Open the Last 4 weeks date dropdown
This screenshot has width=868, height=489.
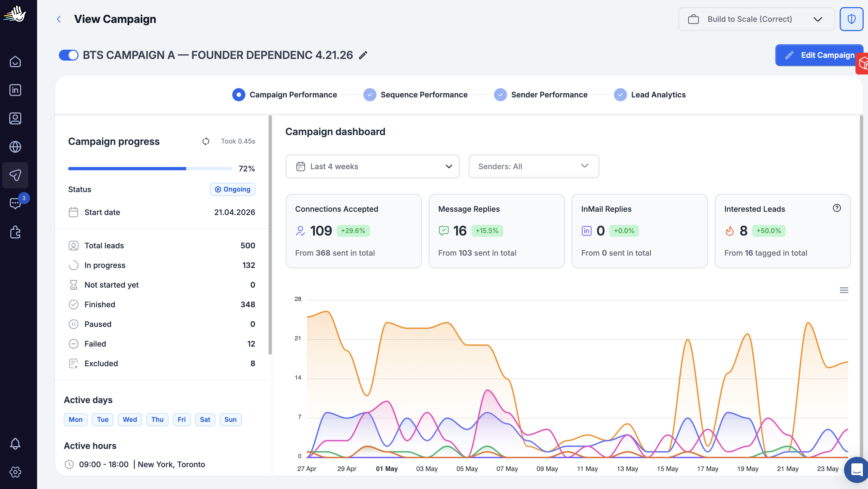coord(372,167)
